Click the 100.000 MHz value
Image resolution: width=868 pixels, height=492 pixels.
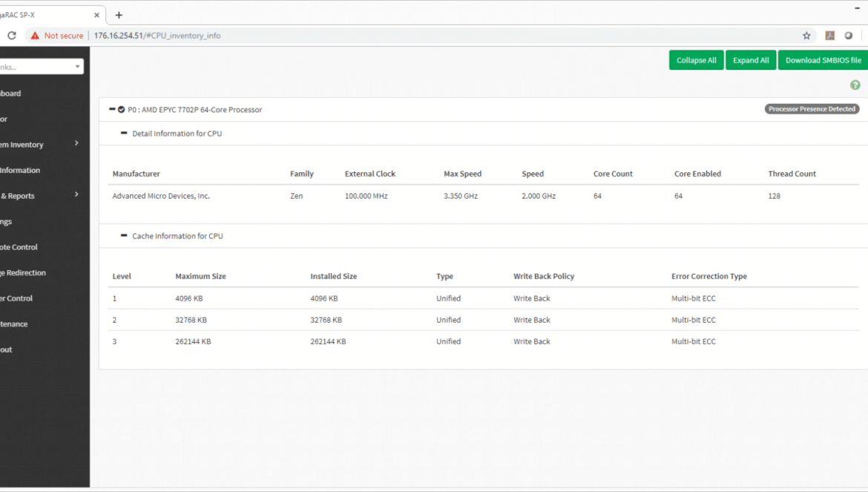366,196
